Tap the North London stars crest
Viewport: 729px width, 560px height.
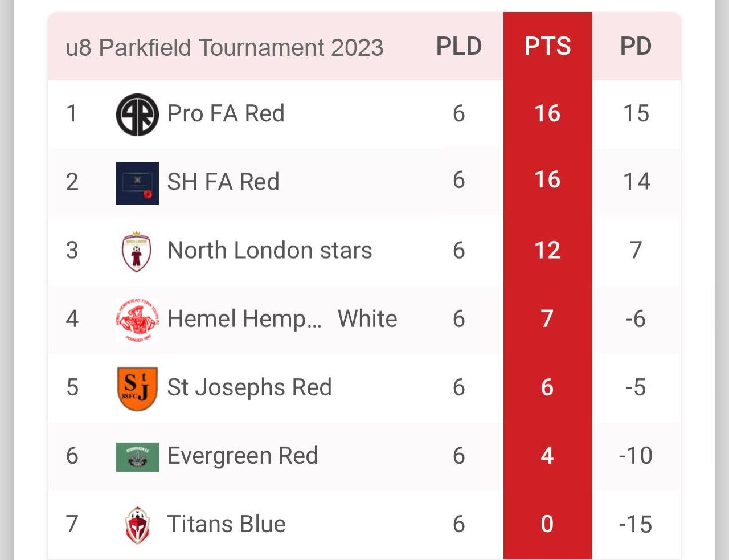pos(137,251)
